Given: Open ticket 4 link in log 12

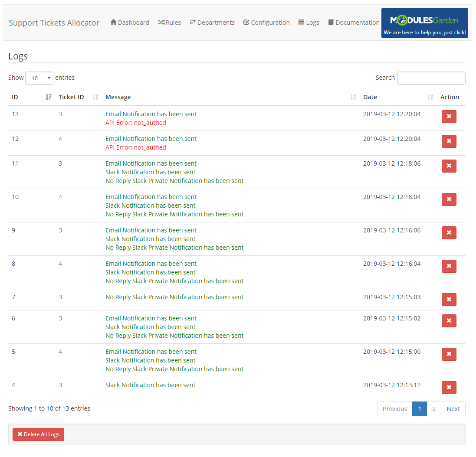Looking at the screenshot, I should pyautogui.click(x=60, y=139).
